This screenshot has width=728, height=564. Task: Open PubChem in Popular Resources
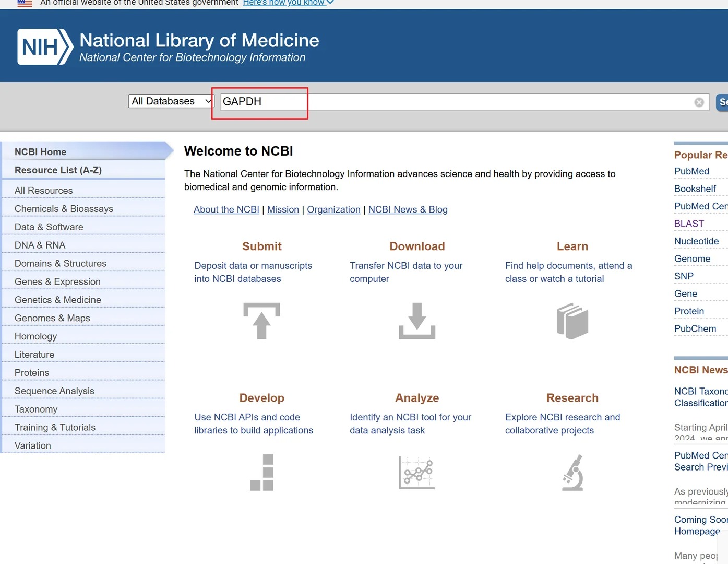tap(695, 329)
